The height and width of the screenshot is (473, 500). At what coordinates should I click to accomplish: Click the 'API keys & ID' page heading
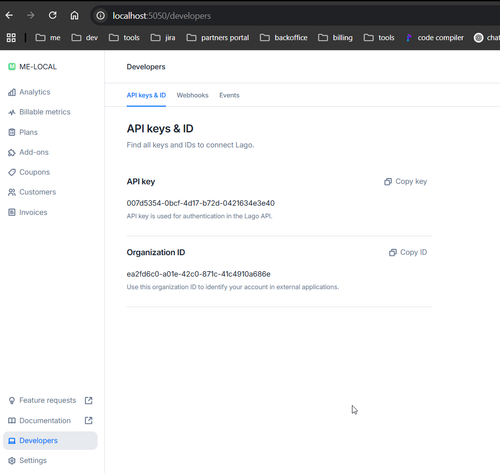pos(160,129)
